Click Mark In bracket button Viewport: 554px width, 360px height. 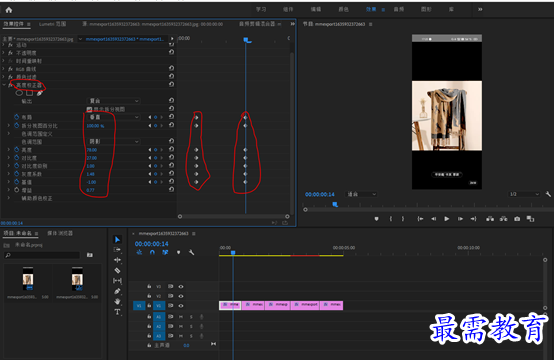[390, 219]
